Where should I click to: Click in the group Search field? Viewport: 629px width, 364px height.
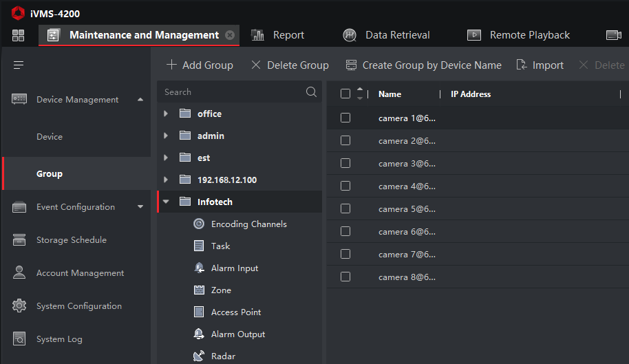[x=231, y=92]
